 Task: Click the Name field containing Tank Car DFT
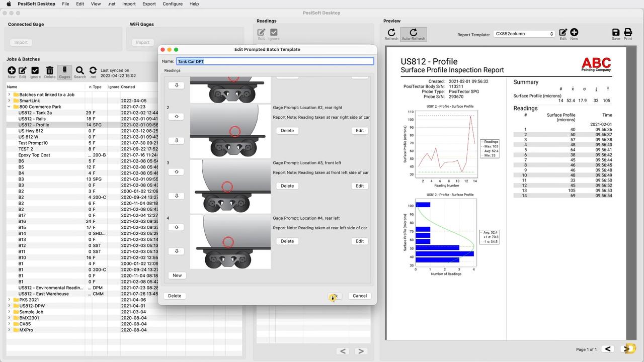tap(275, 61)
